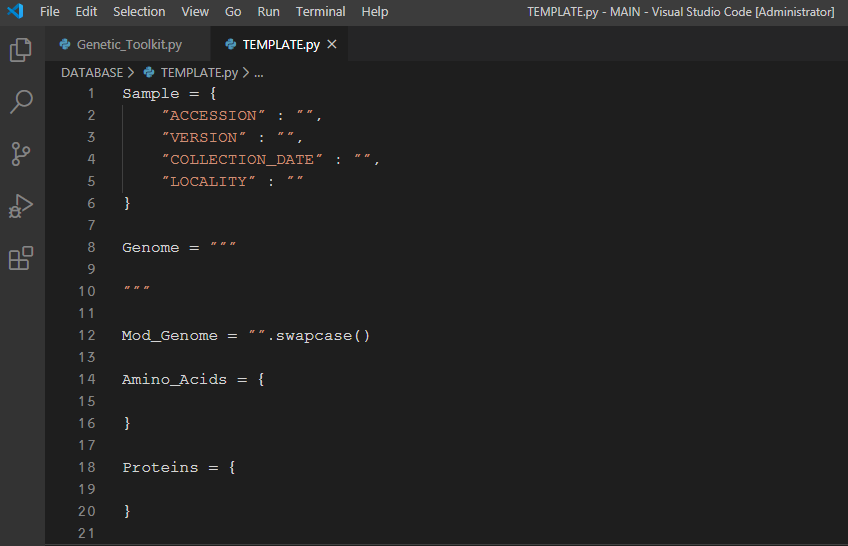848x546 pixels.
Task: Close the TEMPLATE.py tab
Action: click(332, 44)
